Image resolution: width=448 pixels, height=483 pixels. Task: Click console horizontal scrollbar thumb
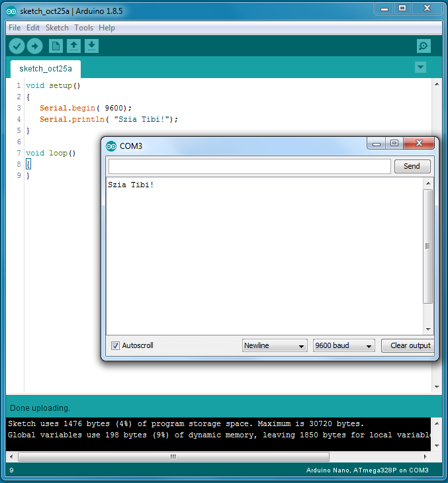[x=174, y=457]
